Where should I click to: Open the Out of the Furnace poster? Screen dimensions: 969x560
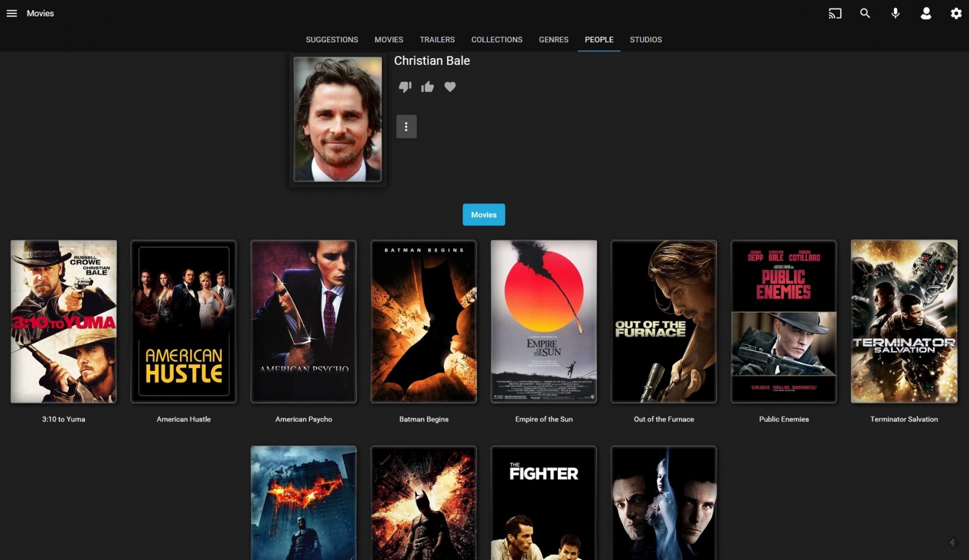664,321
